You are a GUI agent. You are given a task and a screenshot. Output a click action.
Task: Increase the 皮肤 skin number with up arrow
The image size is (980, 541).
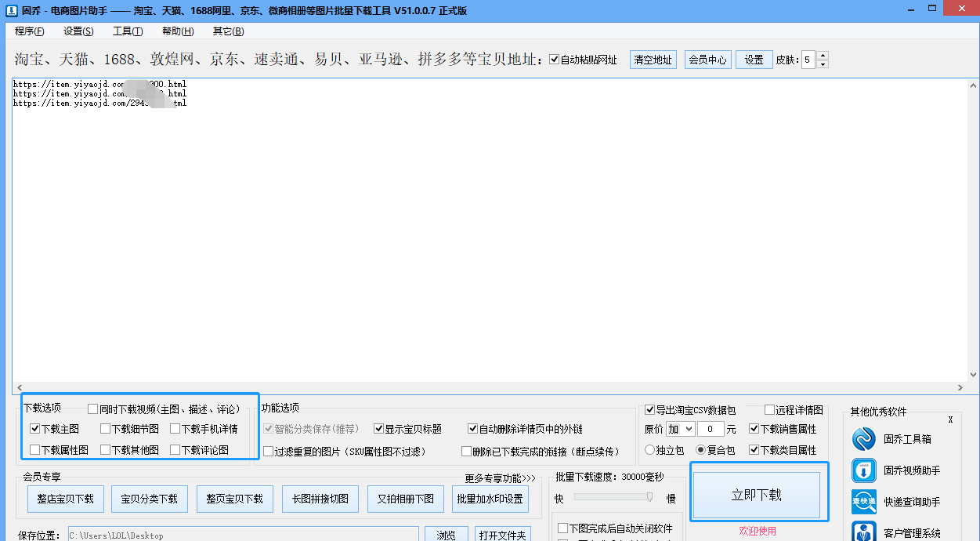point(822,55)
